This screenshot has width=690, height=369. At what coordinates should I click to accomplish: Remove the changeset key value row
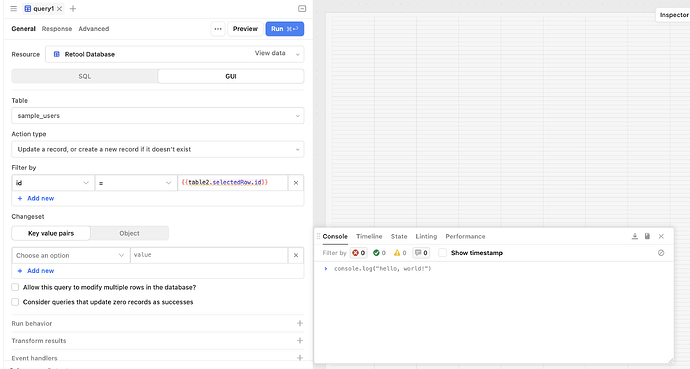(x=296, y=255)
